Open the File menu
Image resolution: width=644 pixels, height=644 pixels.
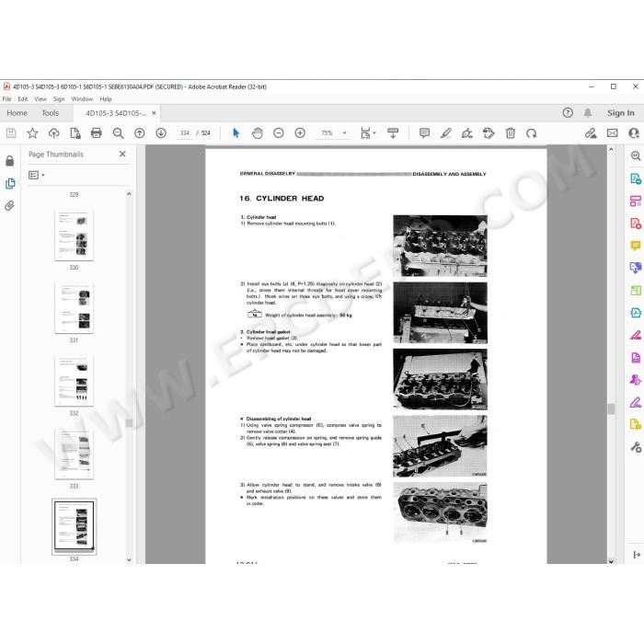pyautogui.click(x=7, y=99)
